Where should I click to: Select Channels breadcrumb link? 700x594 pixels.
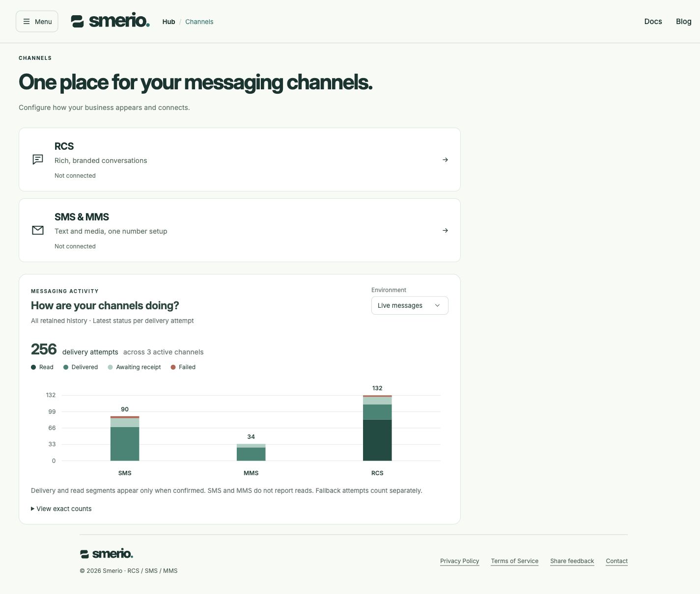coord(199,22)
